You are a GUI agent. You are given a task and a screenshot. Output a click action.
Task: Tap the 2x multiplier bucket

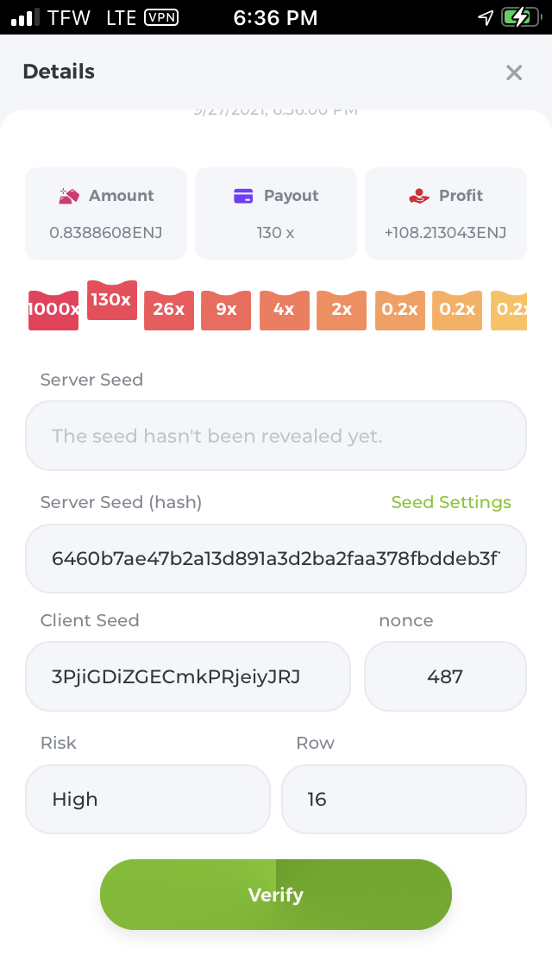coord(342,310)
